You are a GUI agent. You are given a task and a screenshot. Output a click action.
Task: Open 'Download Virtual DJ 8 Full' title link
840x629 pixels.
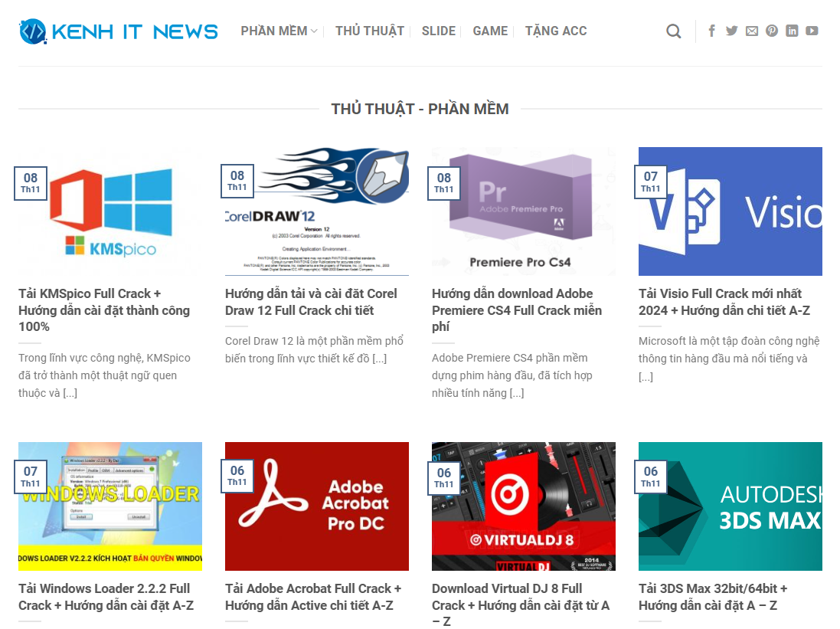pyautogui.click(x=521, y=605)
